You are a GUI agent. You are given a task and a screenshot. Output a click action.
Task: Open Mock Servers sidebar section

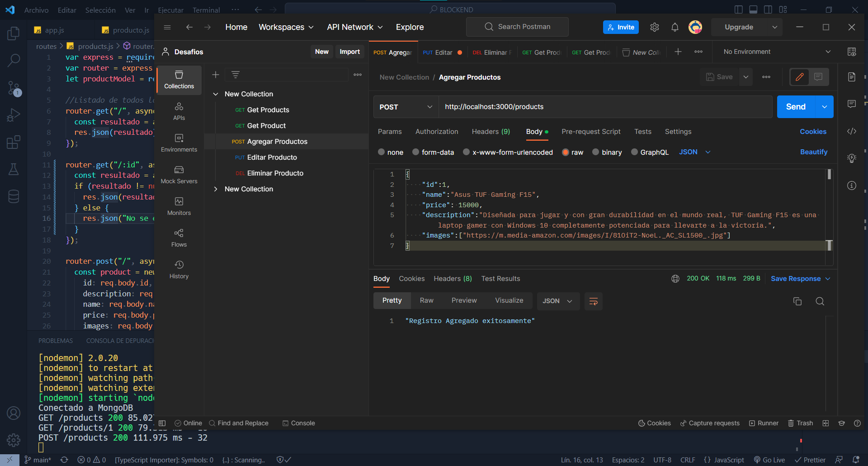click(x=179, y=175)
